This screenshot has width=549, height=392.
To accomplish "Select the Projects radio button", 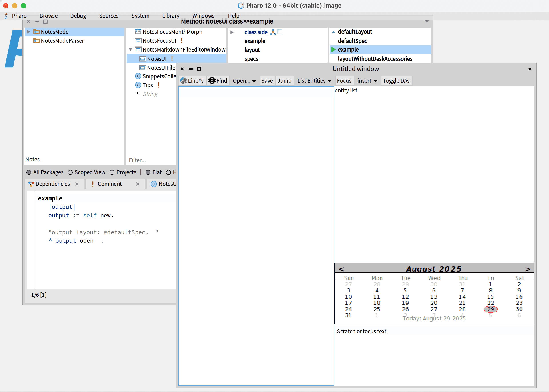I will click(x=112, y=172).
